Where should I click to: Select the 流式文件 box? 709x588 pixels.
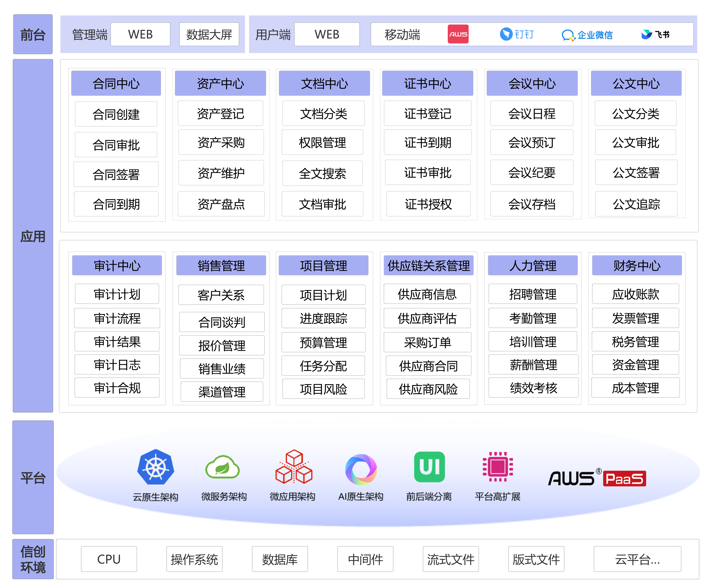coord(451,559)
